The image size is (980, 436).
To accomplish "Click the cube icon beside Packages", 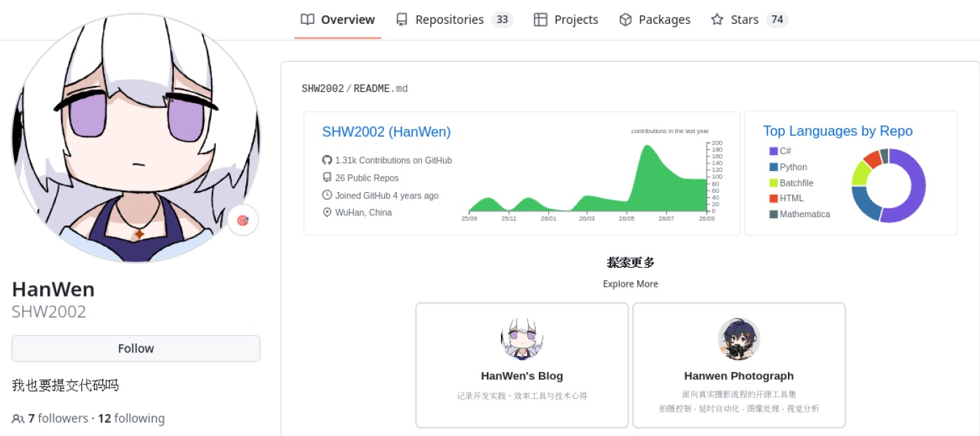I will 625,20.
